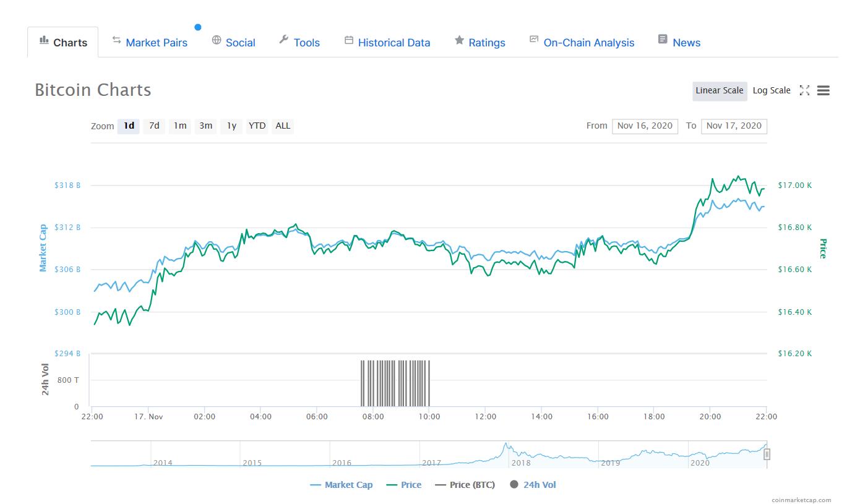Select the Tools tab
This screenshot has height=504, width=847.
299,42
